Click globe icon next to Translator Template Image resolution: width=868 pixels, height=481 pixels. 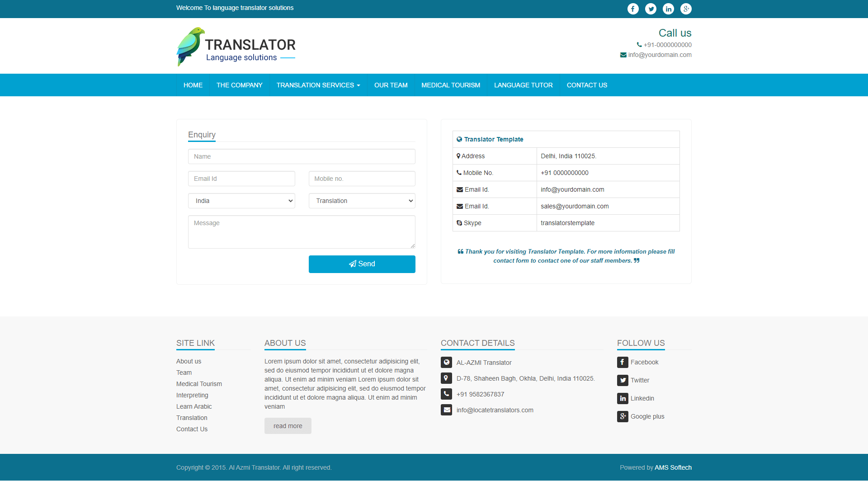tap(459, 139)
